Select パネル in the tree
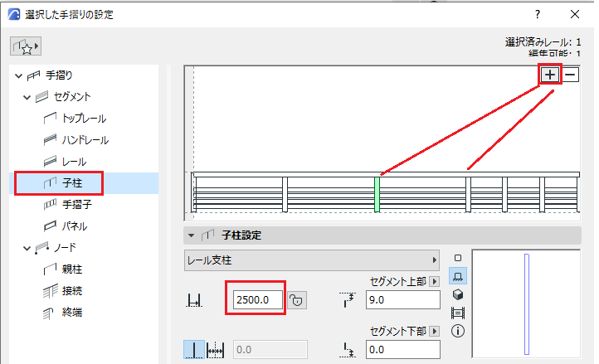Image resolution: width=599 pixels, height=364 pixels. coord(75,226)
